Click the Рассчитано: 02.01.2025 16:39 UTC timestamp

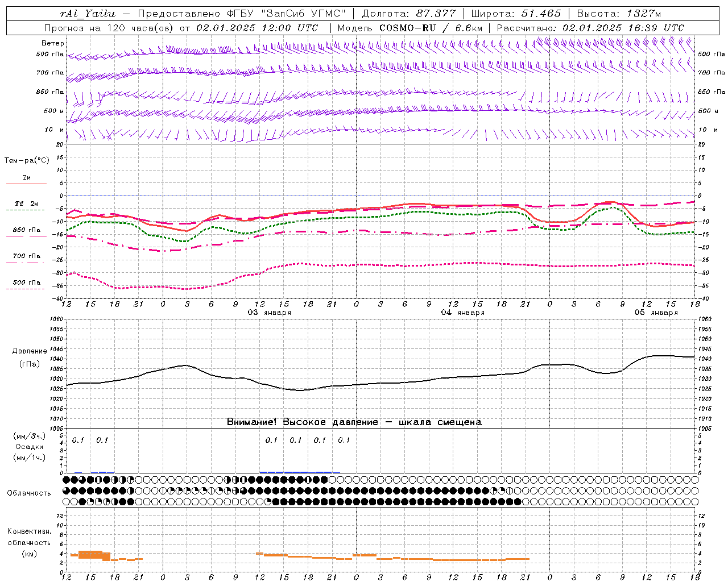pyautogui.click(x=590, y=28)
